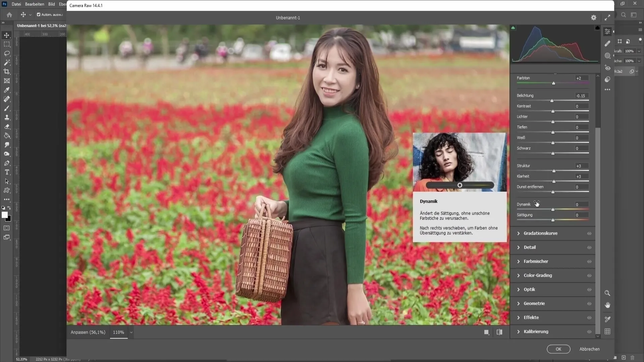This screenshot has width=644, height=362.
Task: Select the Lasso tool
Action: tap(7, 53)
